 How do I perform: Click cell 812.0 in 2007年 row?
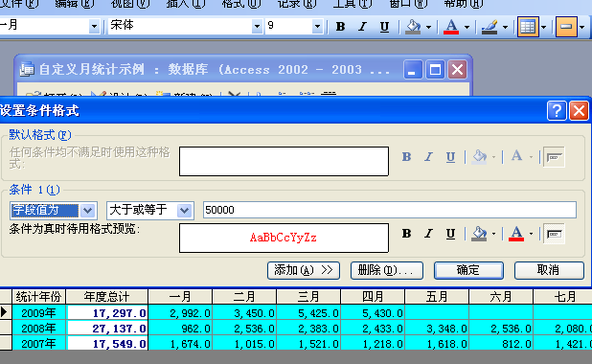pos(501,343)
